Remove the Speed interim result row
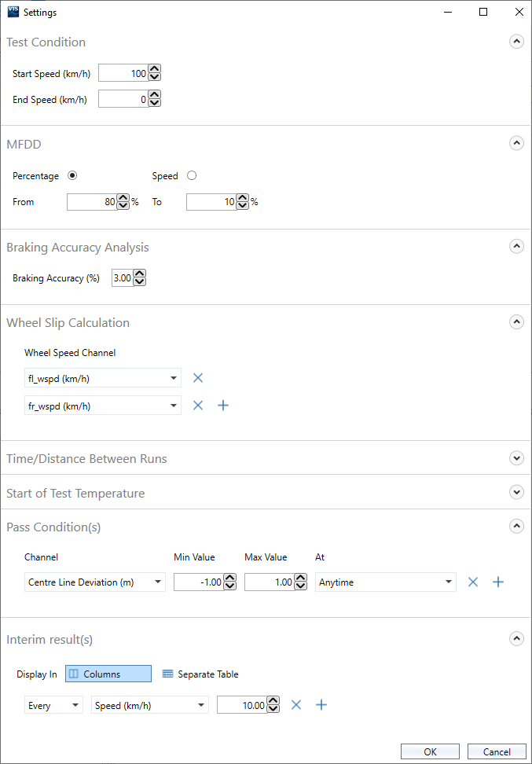The image size is (532, 764). (296, 705)
